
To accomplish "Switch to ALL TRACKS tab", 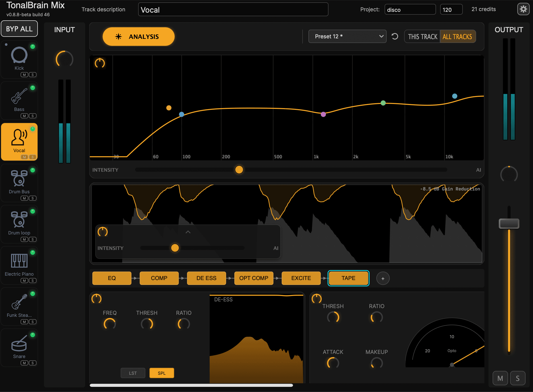I will pyautogui.click(x=457, y=37).
